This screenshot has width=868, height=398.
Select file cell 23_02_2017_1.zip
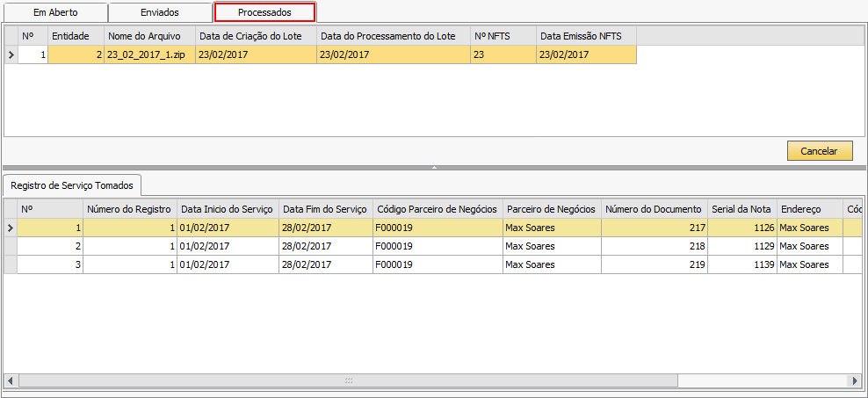click(149, 54)
